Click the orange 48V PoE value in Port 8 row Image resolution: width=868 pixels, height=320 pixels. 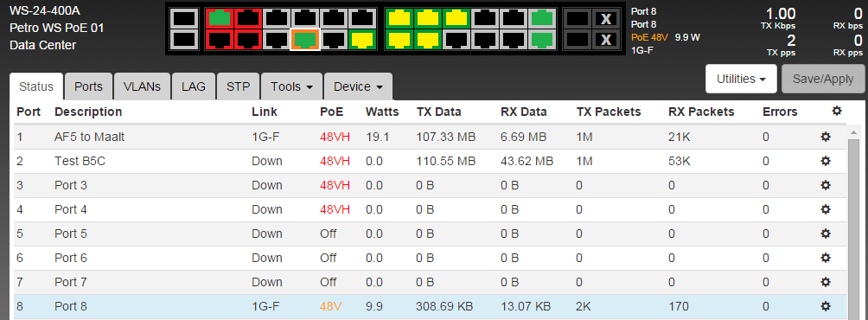pos(331,306)
